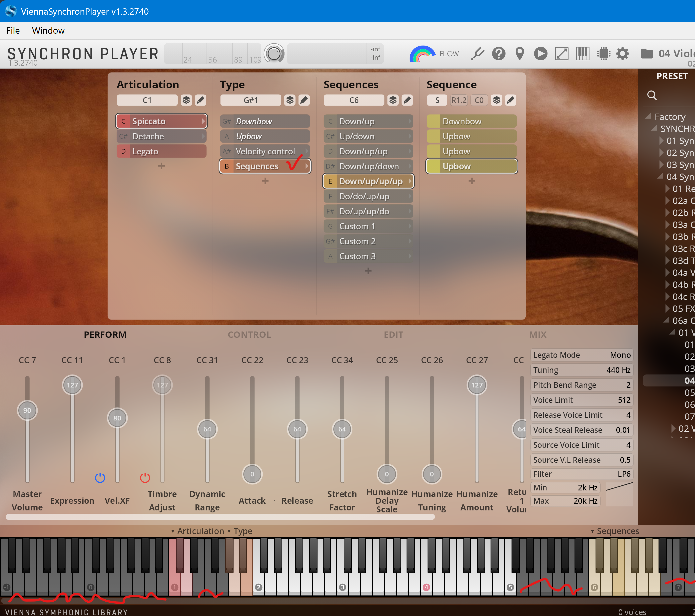Image resolution: width=696 pixels, height=616 pixels.
Task: Switch to the MIX tab
Action: click(x=538, y=334)
